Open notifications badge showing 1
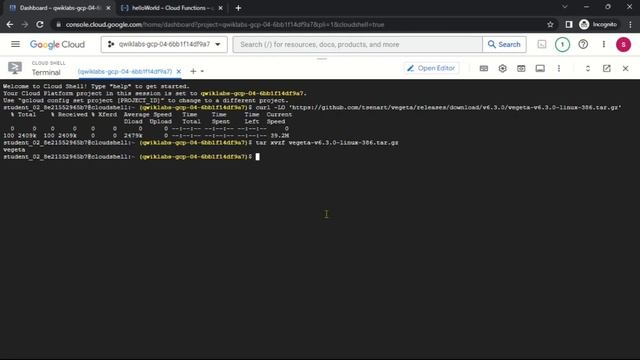Image resolution: width=640 pixels, height=360 pixels. click(x=562, y=44)
